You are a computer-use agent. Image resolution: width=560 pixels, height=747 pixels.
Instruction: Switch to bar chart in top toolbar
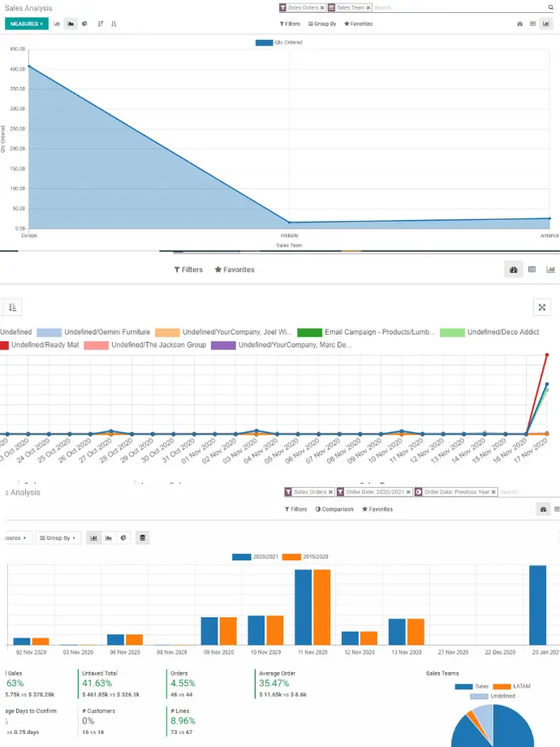pyautogui.click(x=57, y=24)
